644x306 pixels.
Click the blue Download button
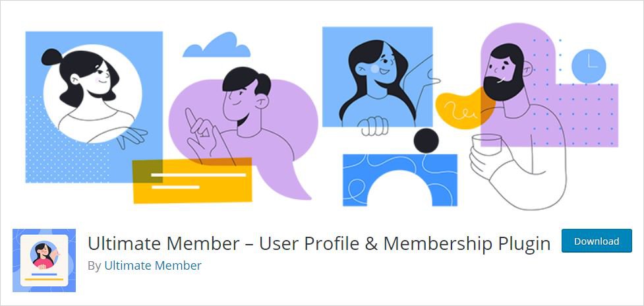click(597, 241)
